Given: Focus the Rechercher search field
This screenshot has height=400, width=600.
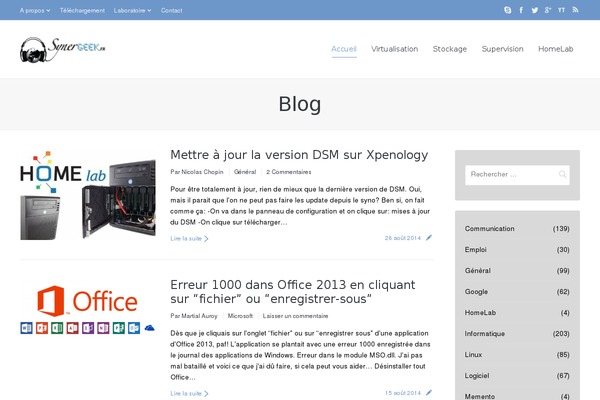Looking at the screenshot, I should [517, 175].
